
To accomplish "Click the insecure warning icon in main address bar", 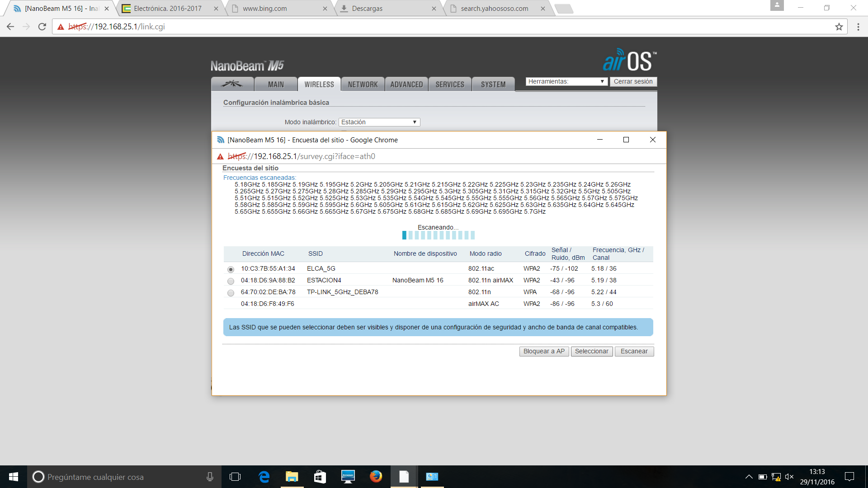I will pyautogui.click(x=61, y=27).
